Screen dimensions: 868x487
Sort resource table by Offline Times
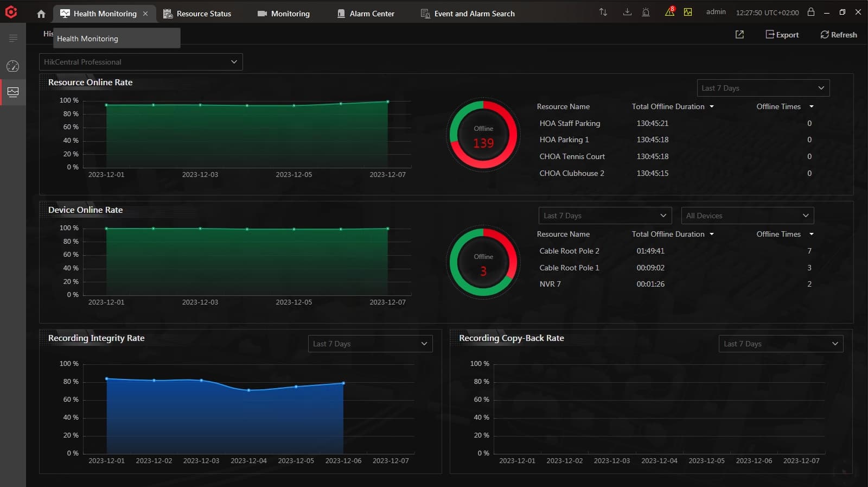click(x=785, y=106)
